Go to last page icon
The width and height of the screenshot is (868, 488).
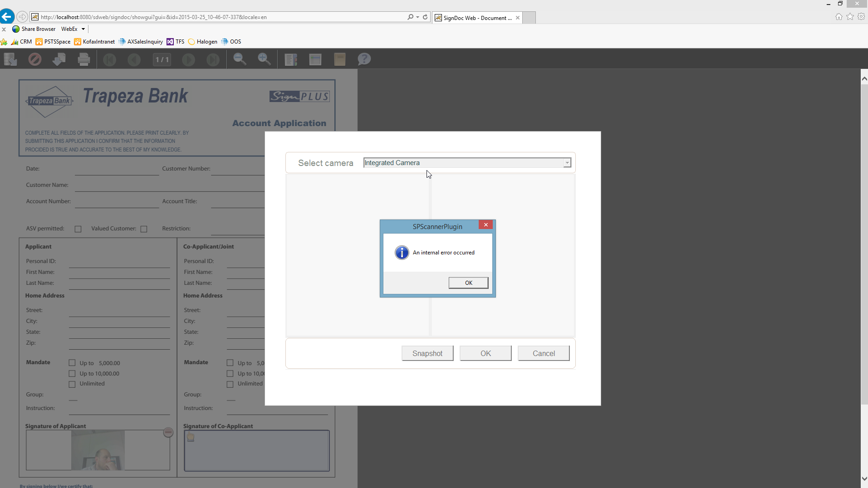[x=213, y=59]
